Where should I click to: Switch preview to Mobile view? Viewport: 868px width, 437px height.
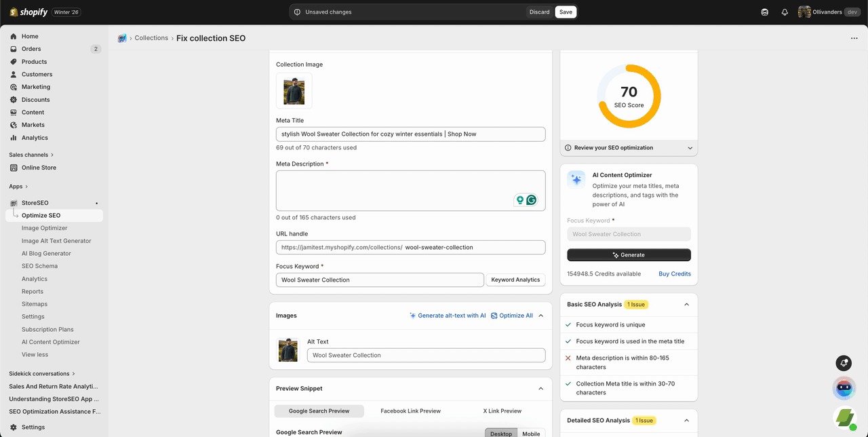coord(531,433)
